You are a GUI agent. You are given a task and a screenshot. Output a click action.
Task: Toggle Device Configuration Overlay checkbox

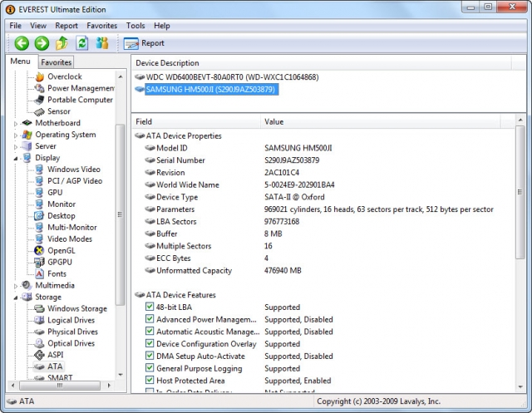pos(150,343)
